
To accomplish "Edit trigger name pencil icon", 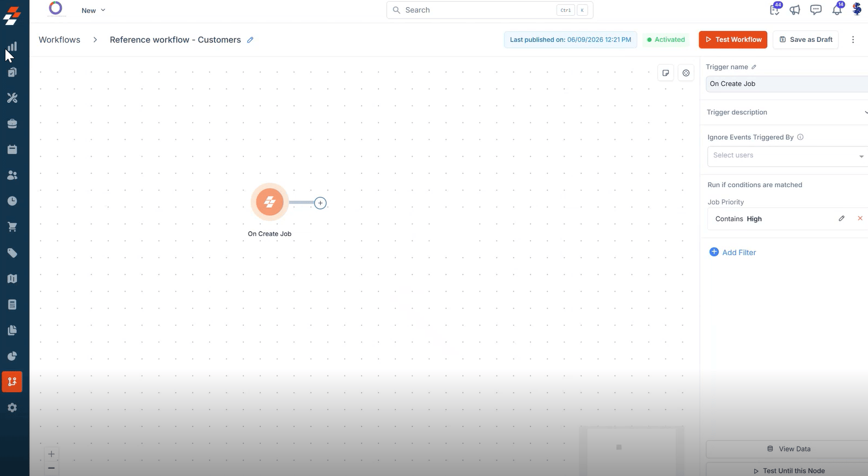I will pyautogui.click(x=754, y=67).
